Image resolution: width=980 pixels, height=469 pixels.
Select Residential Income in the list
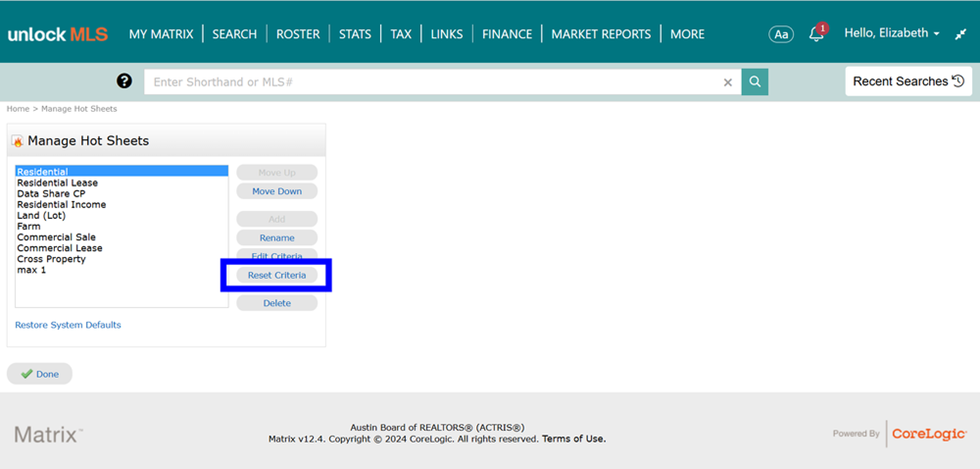pos(122,204)
